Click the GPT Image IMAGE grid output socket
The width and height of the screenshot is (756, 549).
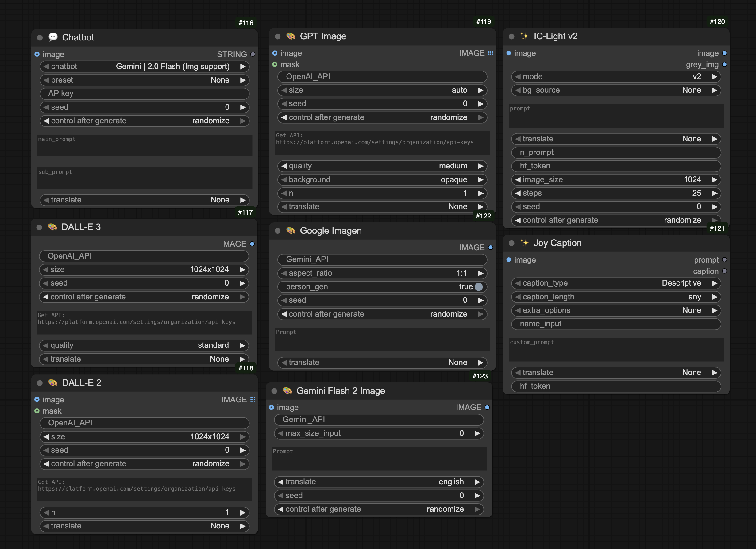(x=490, y=53)
